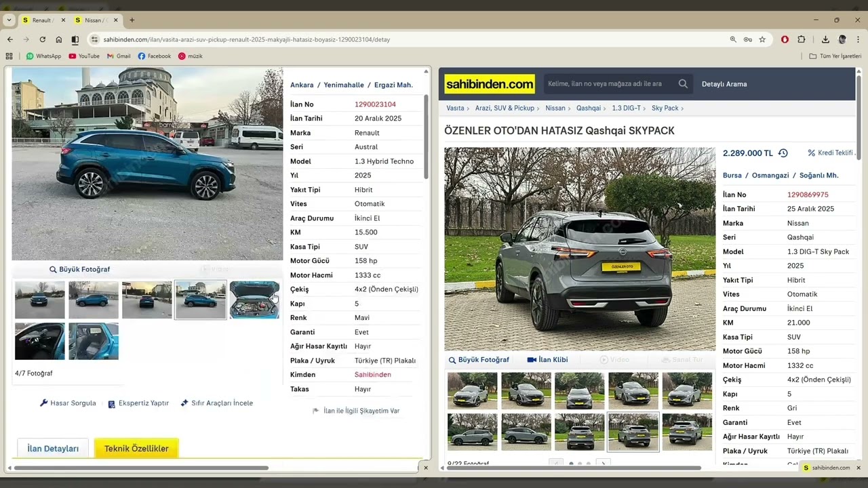Screen dimensions: 868x488
Task: Open the browser three-dot menu
Action: [859, 39]
